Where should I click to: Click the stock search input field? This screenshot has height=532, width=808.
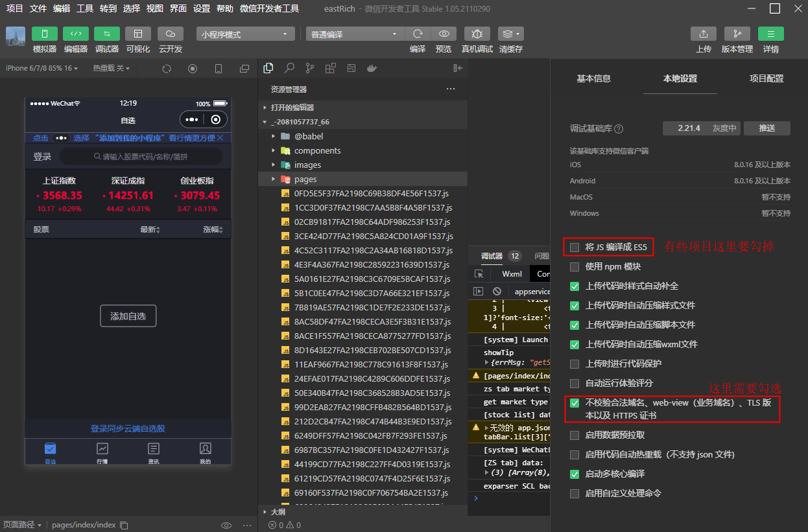point(141,156)
